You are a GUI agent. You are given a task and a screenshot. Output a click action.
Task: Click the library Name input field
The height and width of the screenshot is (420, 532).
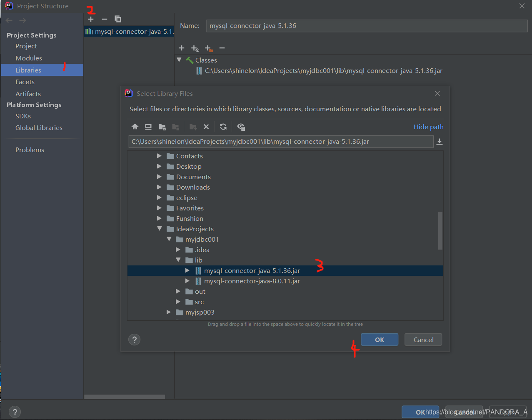pyautogui.click(x=367, y=25)
